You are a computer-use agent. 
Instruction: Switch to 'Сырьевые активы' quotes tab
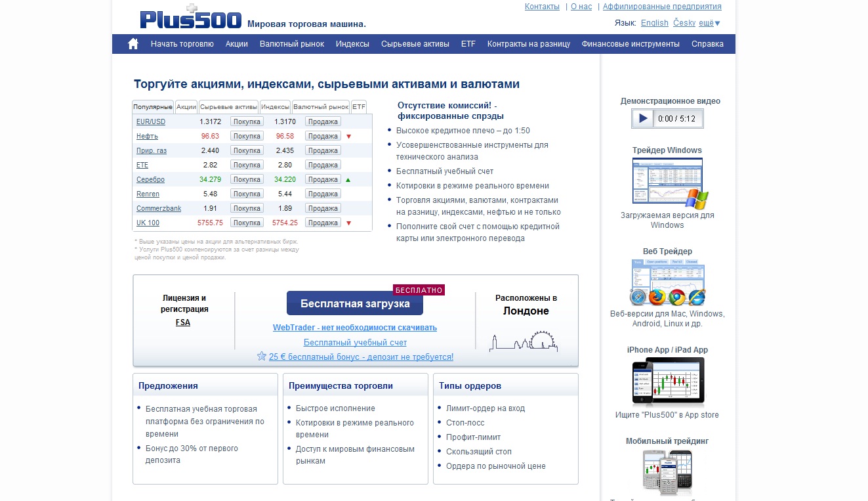228,107
